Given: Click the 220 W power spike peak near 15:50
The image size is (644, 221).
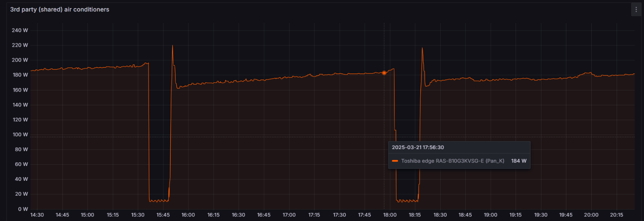Looking at the screenshot, I should point(173,45).
